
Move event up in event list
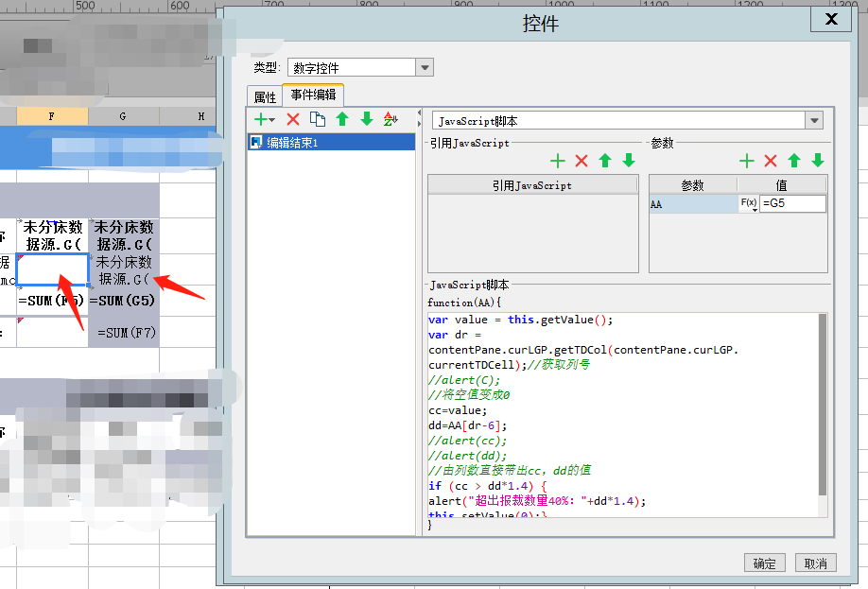pyautogui.click(x=342, y=119)
